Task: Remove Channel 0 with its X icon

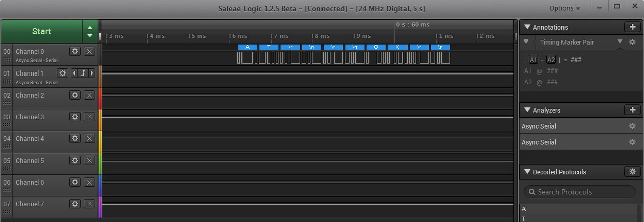Action: [x=89, y=51]
